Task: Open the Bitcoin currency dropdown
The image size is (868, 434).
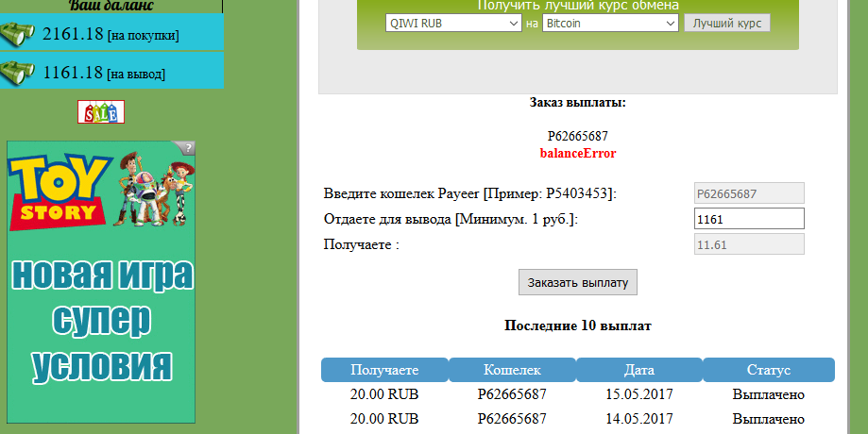Action: tap(610, 24)
